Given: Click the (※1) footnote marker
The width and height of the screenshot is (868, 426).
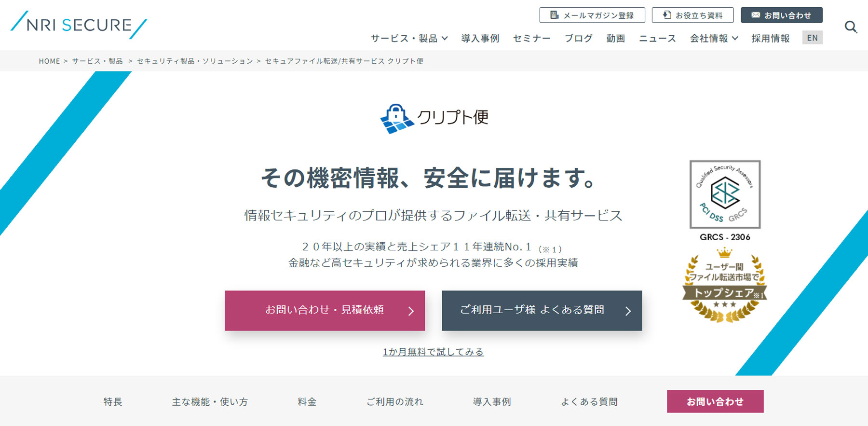Looking at the screenshot, I should [550, 249].
